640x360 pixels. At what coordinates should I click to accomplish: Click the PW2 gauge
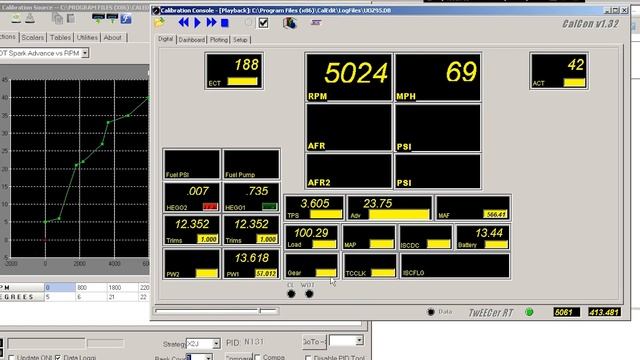(x=192, y=264)
